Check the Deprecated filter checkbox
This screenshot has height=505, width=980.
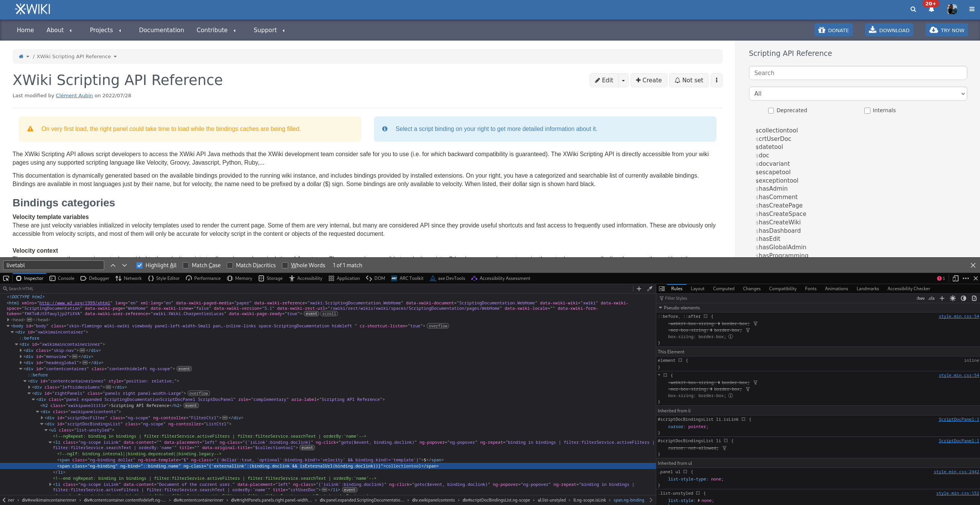tap(771, 111)
